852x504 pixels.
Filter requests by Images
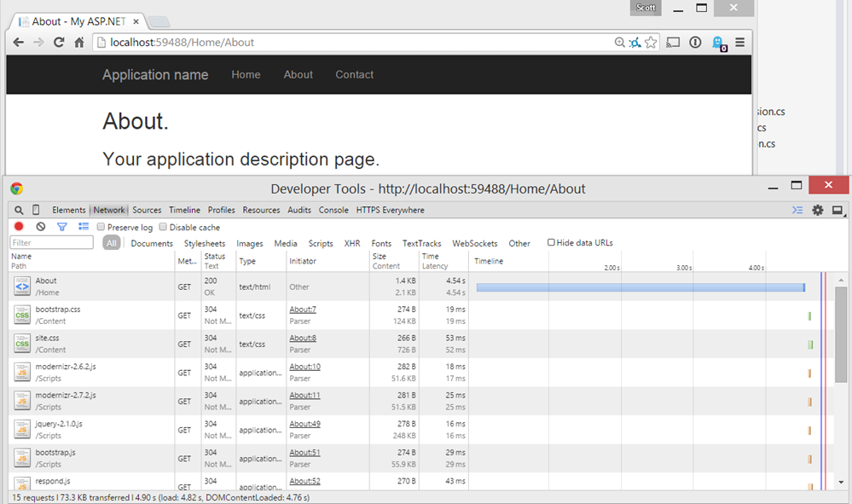(x=249, y=243)
